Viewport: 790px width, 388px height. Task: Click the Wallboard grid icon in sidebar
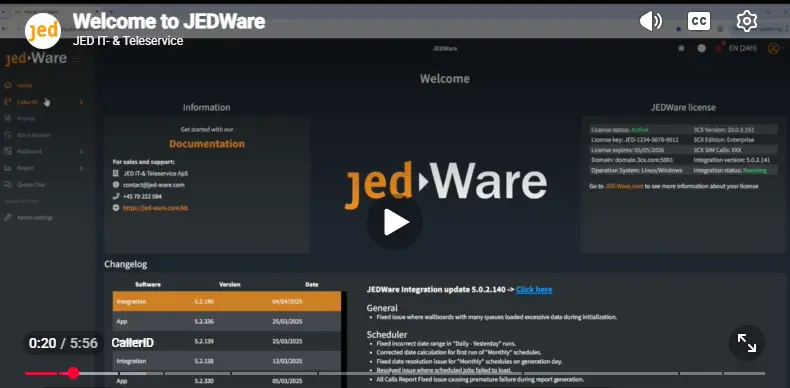(8, 151)
